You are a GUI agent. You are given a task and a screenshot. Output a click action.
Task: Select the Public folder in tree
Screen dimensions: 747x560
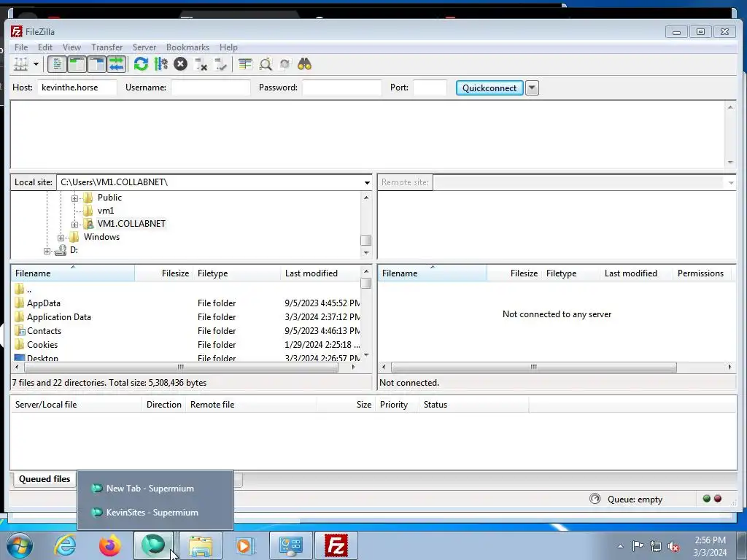pyautogui.click(x=109, y=197)
